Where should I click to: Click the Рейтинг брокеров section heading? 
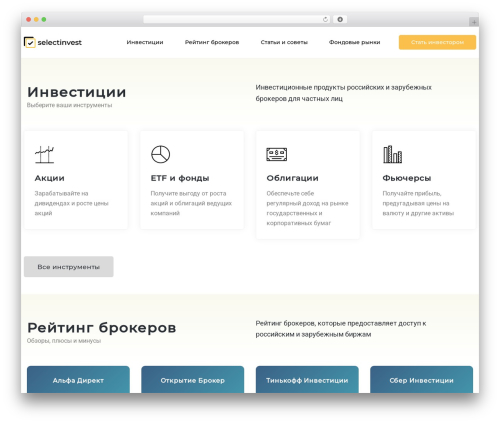[x=102, y=328]
